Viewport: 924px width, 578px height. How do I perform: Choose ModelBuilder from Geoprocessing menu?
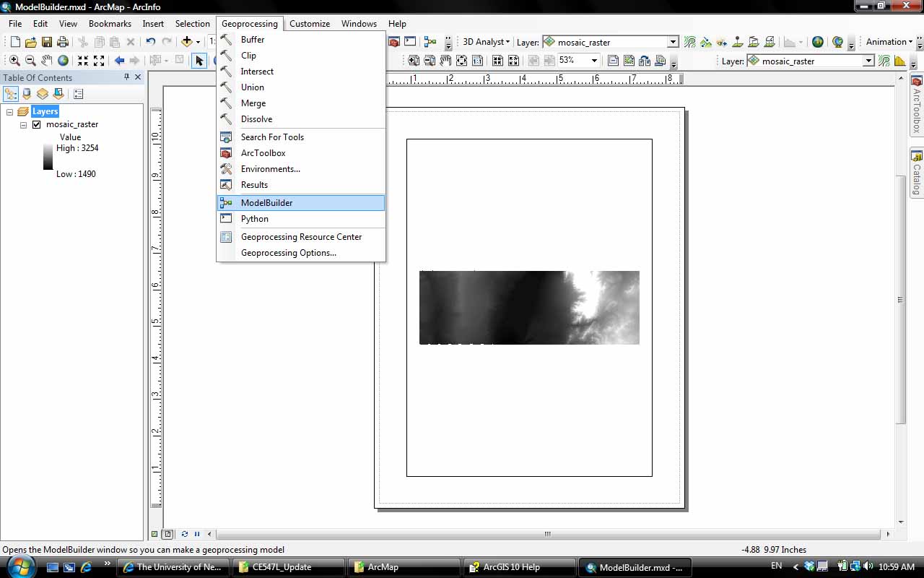click(x=266, y=203)
